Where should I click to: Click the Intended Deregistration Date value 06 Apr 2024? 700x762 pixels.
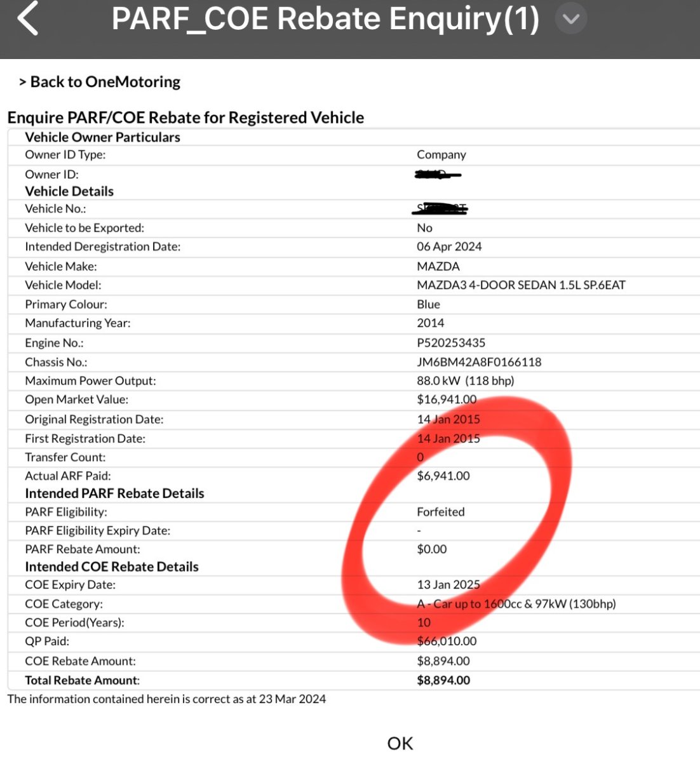[x=449, y=246]
